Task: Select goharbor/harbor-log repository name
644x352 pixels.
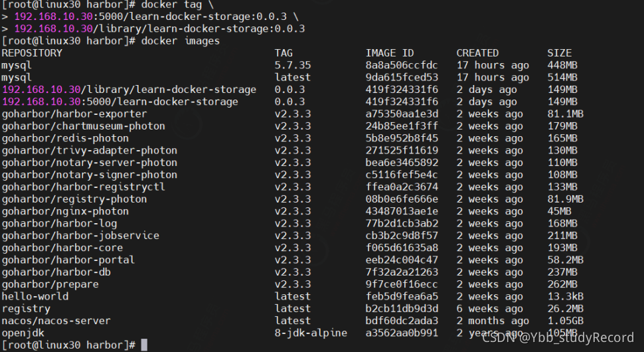Action: [x=59, y=223]
